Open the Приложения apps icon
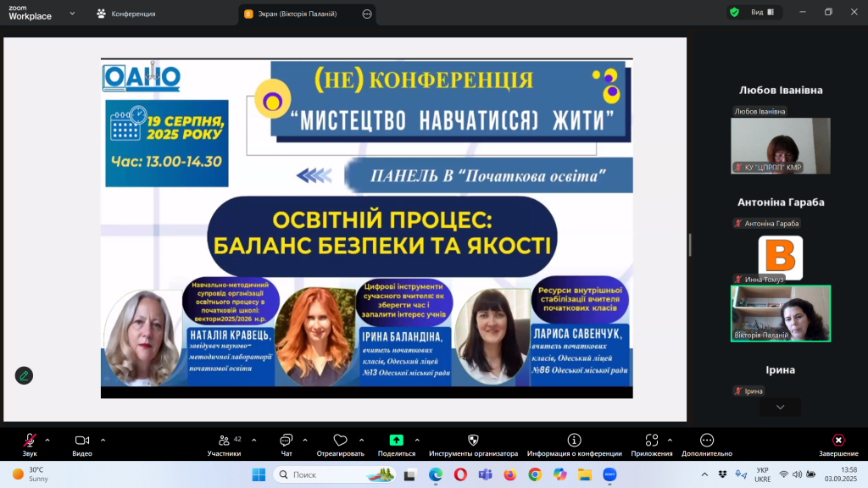The height and width of the screenshot is (488, 868). 651,441
